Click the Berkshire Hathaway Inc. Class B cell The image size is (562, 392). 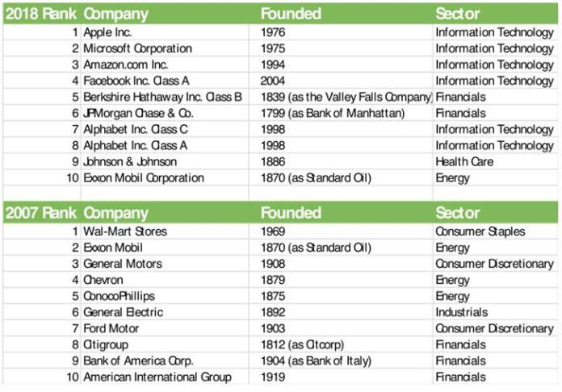162,98
